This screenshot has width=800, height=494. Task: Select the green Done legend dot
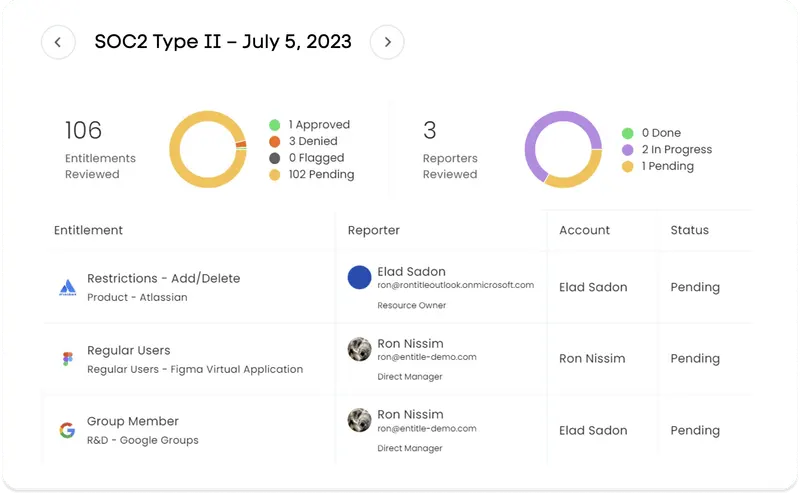click(628, 133)
